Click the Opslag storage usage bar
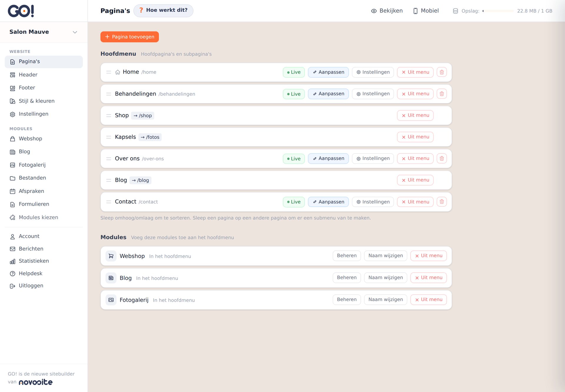 coord(498,11)
